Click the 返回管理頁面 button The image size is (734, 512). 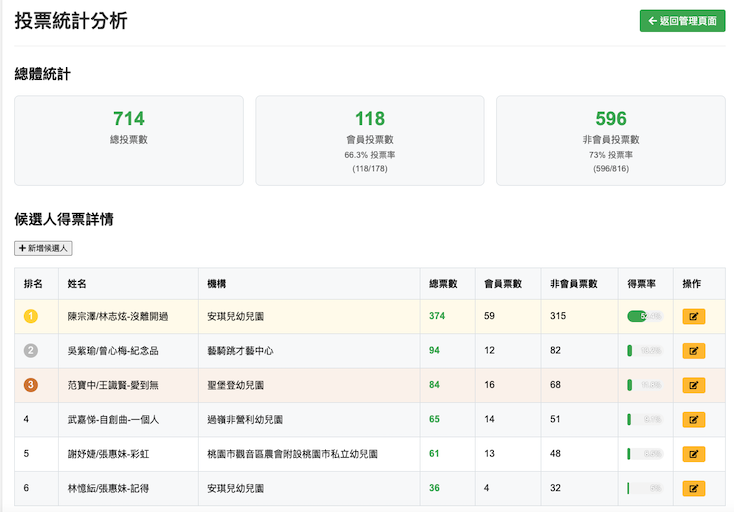(x=682, y=21)
